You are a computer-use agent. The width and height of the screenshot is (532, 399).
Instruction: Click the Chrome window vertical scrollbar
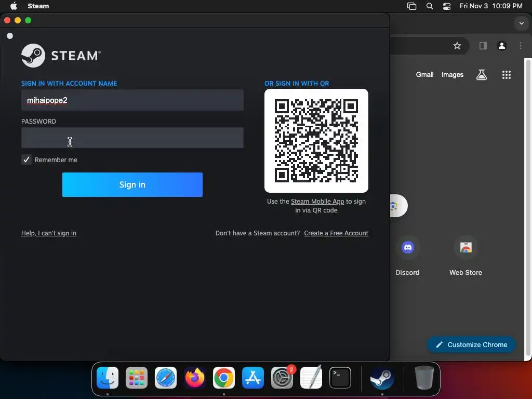click(x=528, y=207)
